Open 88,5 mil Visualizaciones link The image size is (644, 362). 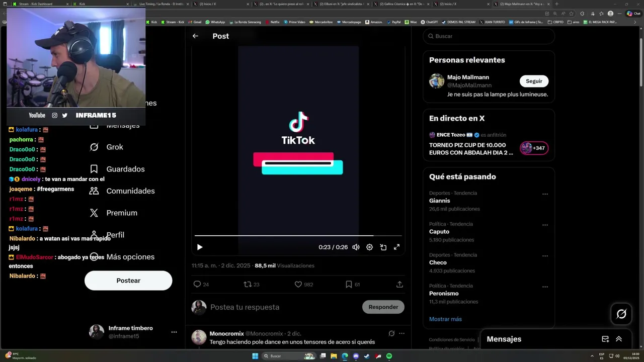(x=284, y=266)
